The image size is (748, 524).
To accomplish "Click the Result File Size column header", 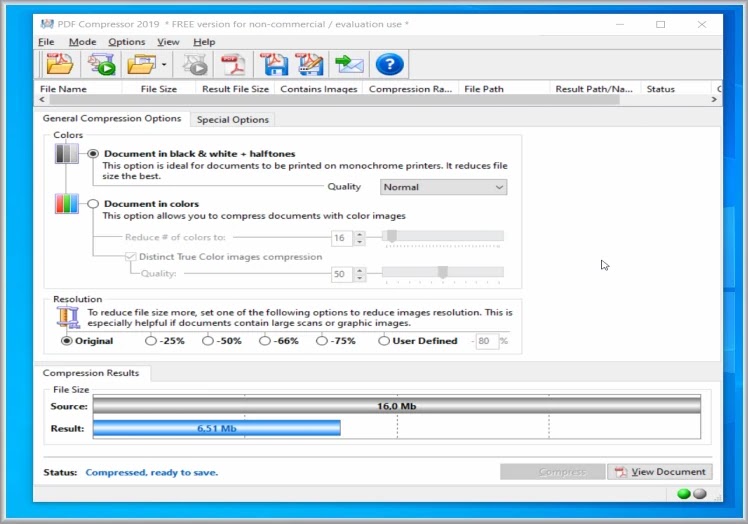I will [235, 89].
